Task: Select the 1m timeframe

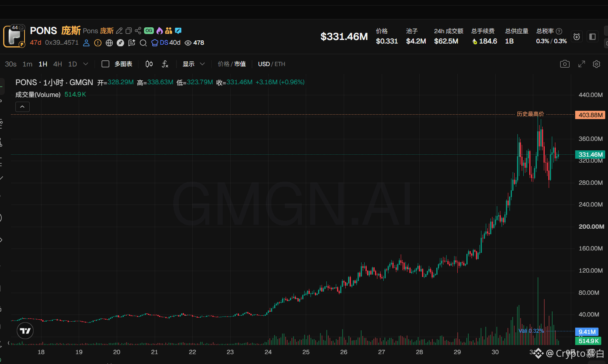Action: (x=27, y=64)
